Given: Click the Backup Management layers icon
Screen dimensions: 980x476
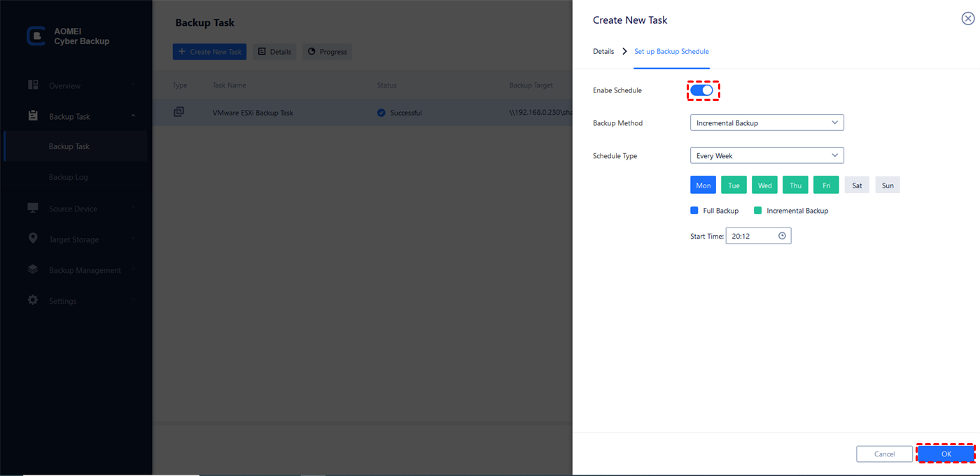Looking at the screenshot, I should (33, 269).
